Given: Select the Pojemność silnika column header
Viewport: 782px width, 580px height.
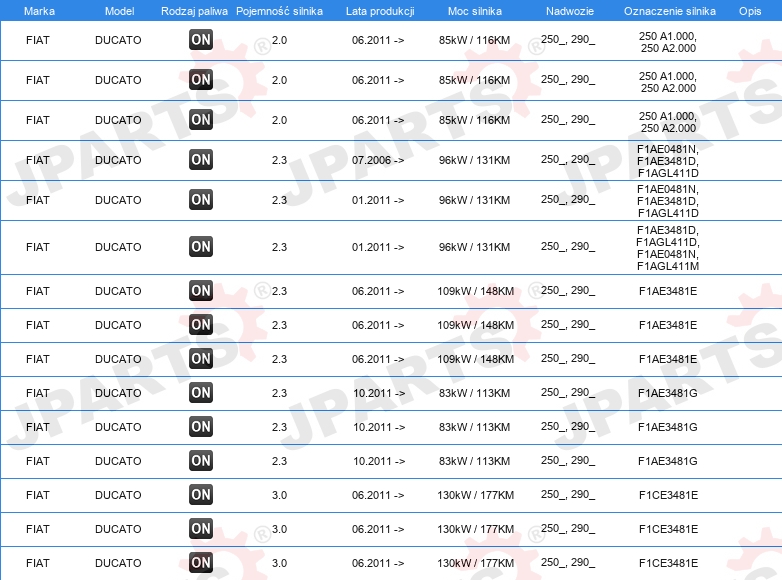Looking at the screenshot, I should click(x=279, y=11).
